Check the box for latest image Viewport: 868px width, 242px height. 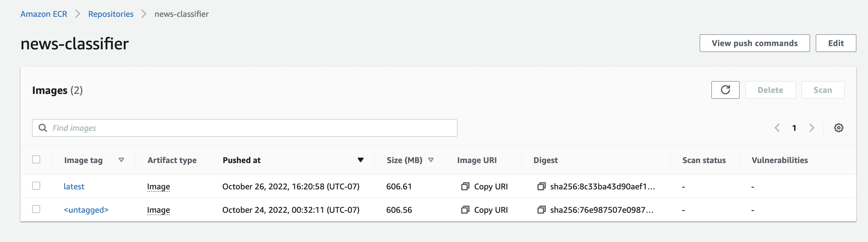coord(36,186)
